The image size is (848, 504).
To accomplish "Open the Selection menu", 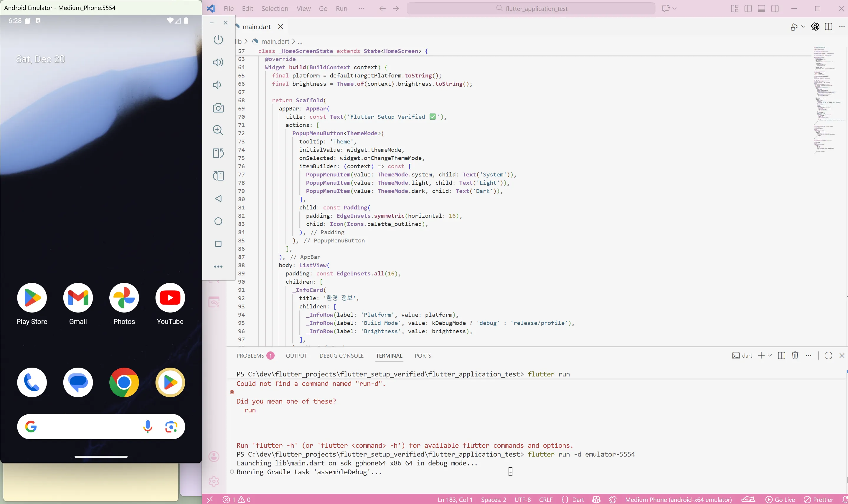I will tap(274, 9).
